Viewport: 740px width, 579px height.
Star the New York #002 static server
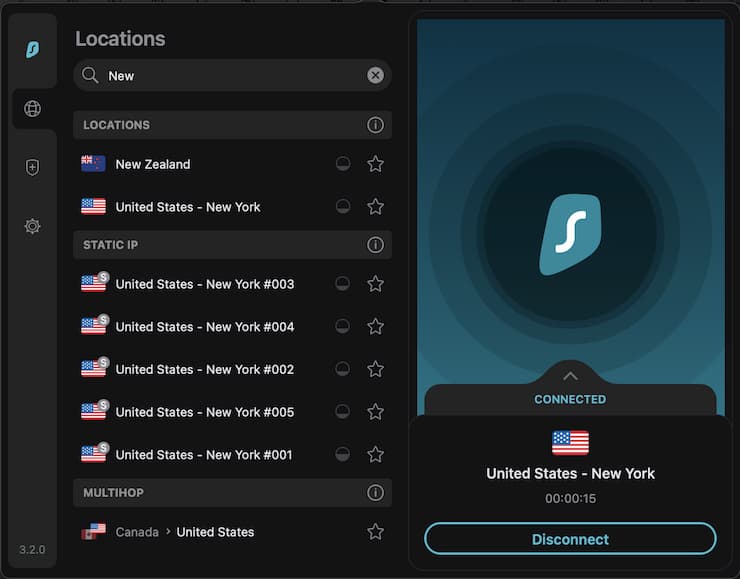click(375, 369)
